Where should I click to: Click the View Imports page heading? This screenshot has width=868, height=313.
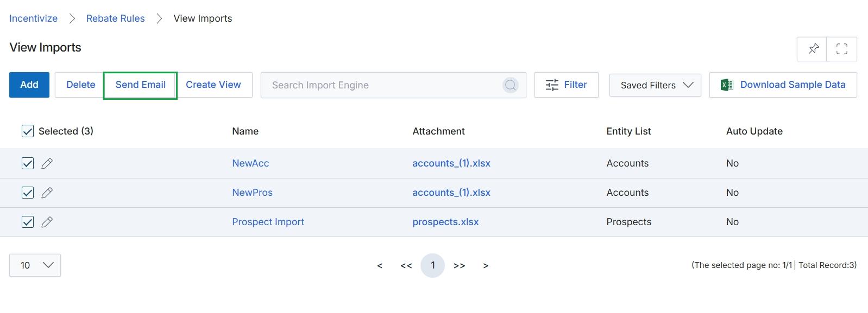[x=45, y=48]
